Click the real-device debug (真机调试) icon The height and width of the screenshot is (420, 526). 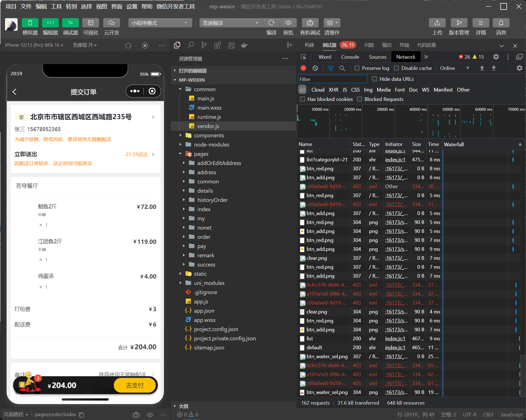310,23
